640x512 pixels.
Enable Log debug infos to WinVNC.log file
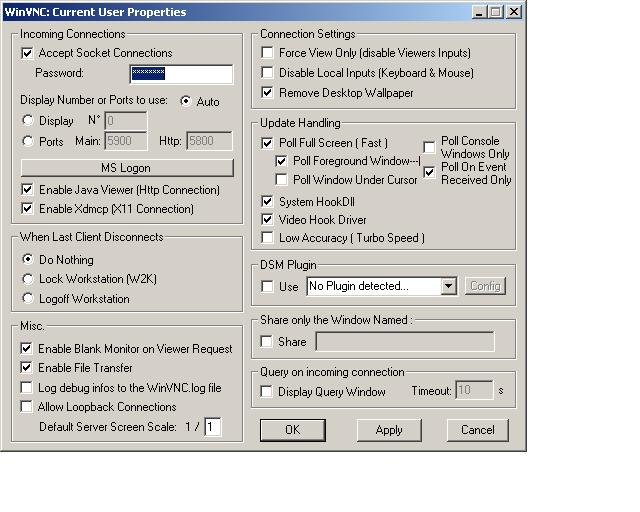pos(27,387)
